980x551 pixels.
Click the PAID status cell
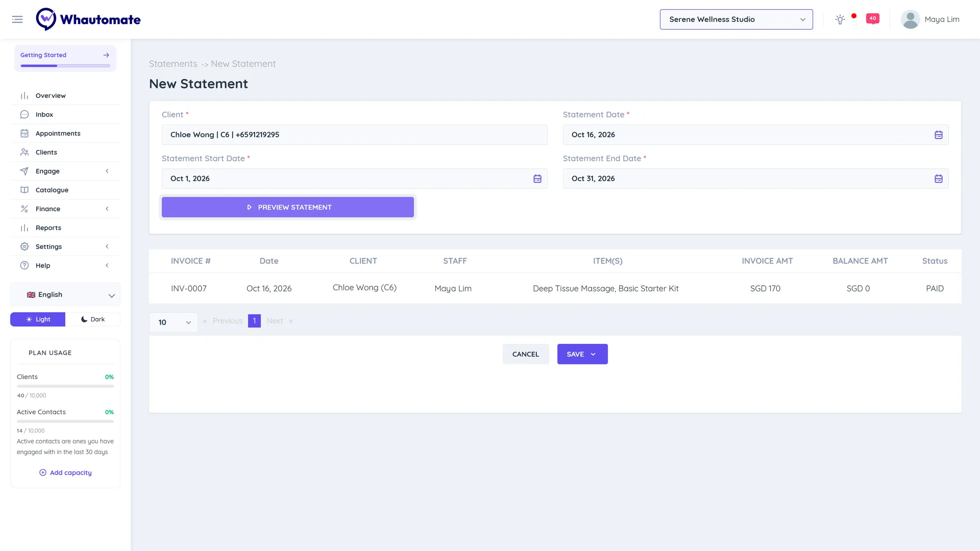[935, 289]
